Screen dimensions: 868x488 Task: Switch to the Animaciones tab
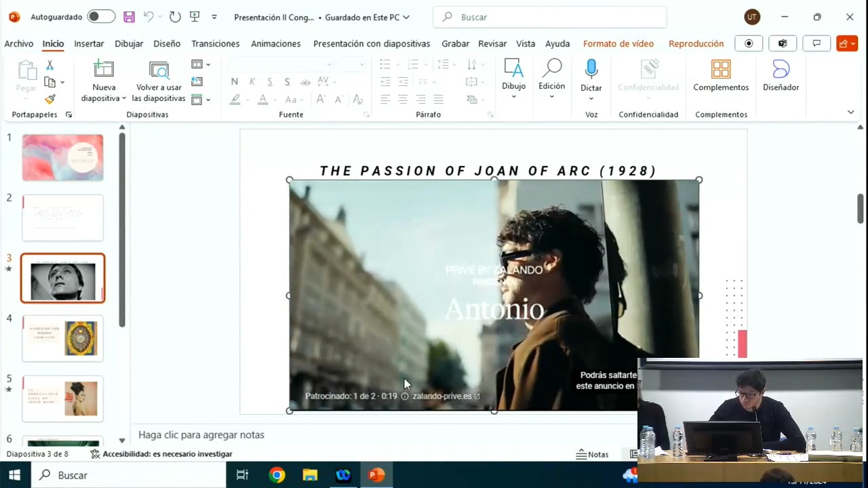(x=276, y=43)
